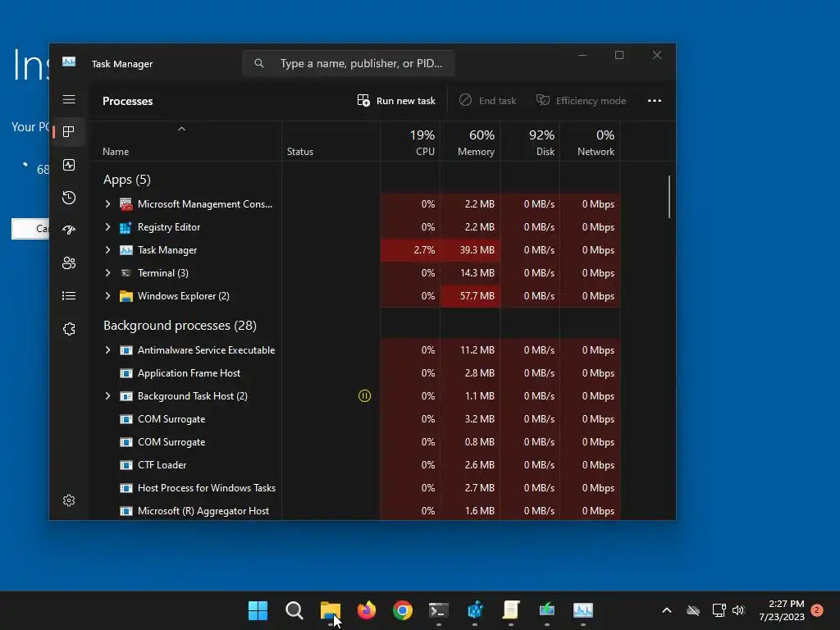840x630 pixels.
Task: Expand the Task Manager process group
Action: [107, 250]
